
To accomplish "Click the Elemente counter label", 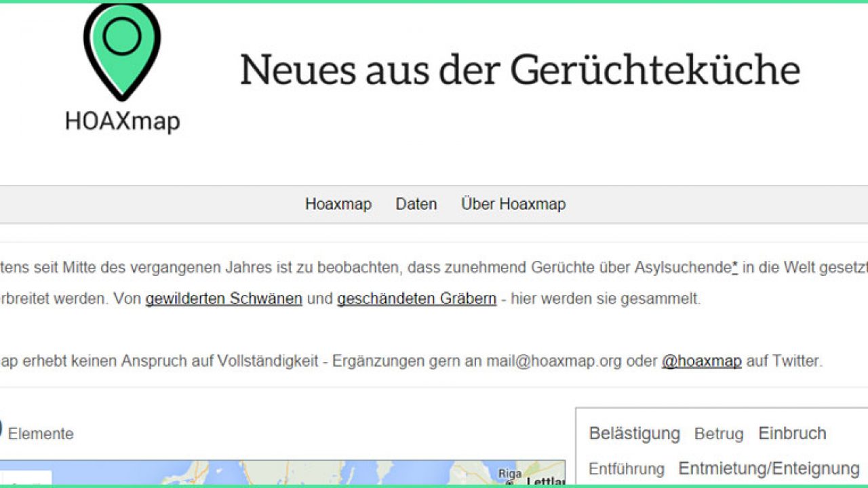I will (41, 434).
